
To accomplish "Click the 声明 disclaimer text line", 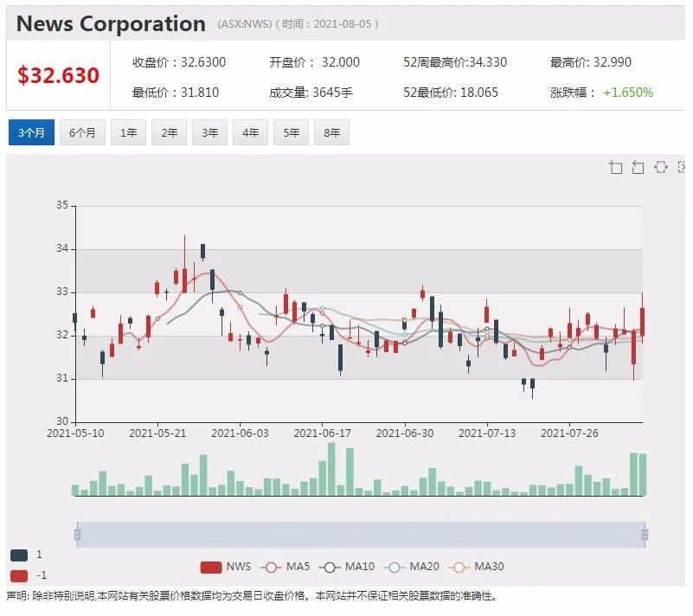I will point(251,597).
